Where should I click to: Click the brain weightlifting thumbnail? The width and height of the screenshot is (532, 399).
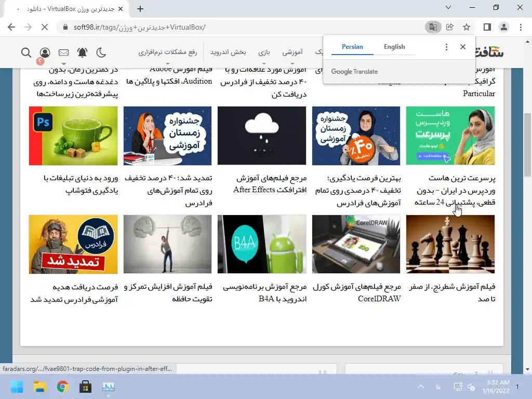(x=167, y=244)
